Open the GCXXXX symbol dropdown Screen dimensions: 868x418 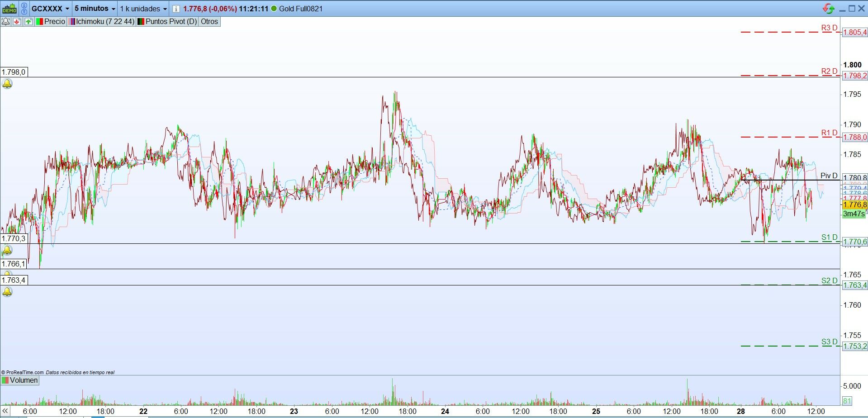(x=50, y=9)
